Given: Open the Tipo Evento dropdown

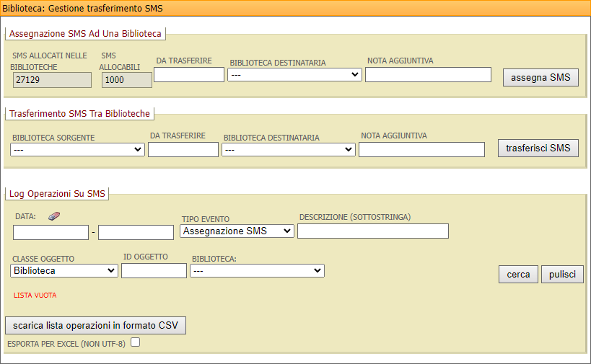Looking at the screenshot, I should [237, 231].
